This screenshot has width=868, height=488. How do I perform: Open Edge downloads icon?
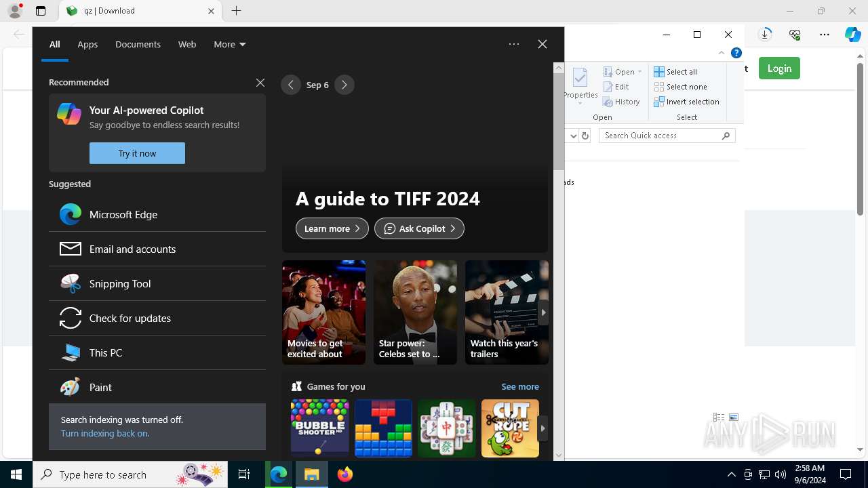pyautogui.click(x=765, y=35)
